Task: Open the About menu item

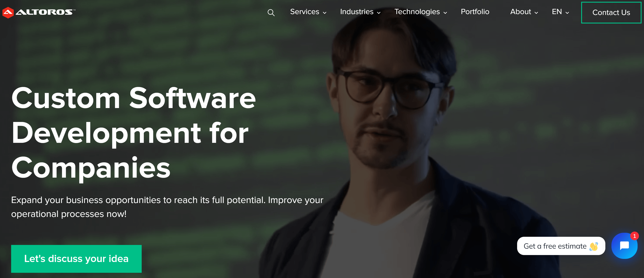Action: (520, 12)
